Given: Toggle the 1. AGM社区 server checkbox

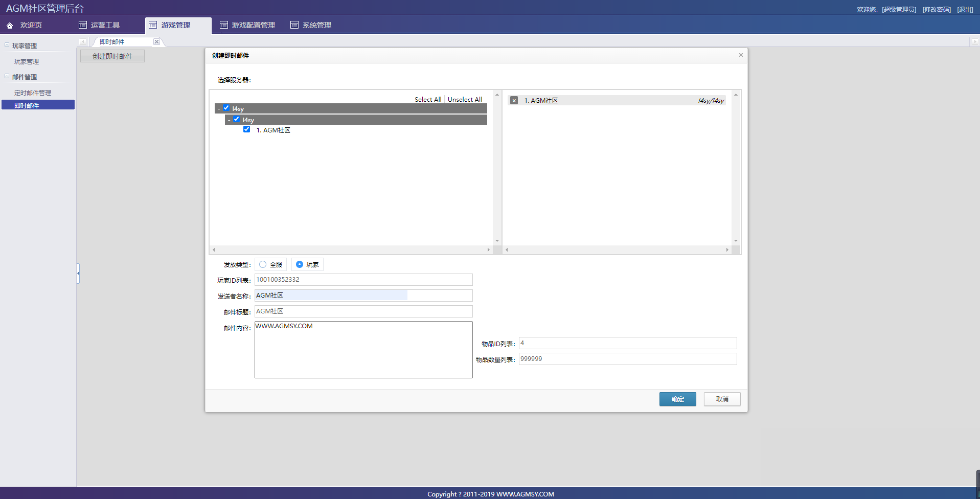Looking at the screenshot, I should point(247,129).
